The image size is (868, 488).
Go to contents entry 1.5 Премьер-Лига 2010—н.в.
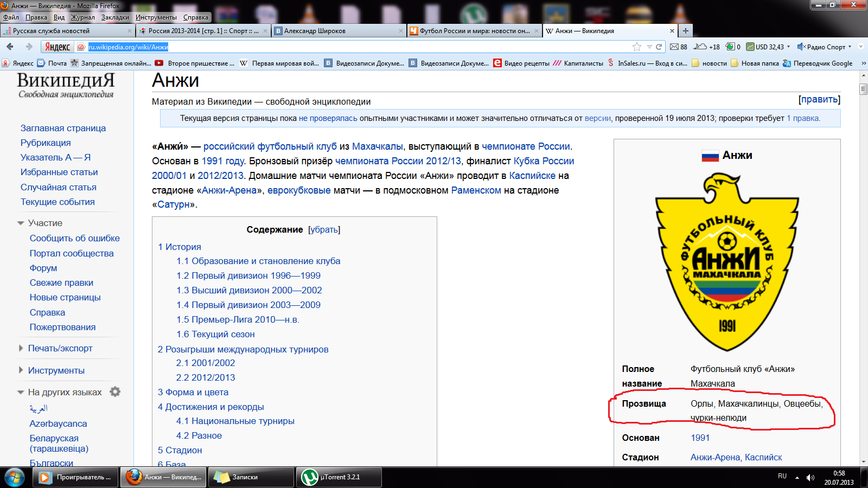[x=238, y=319]
